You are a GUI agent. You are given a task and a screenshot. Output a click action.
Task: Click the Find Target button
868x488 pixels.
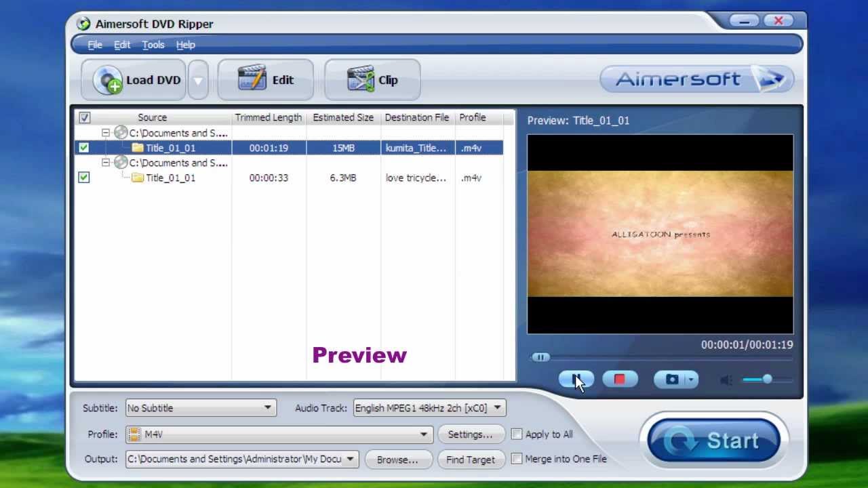coord(470,459)
